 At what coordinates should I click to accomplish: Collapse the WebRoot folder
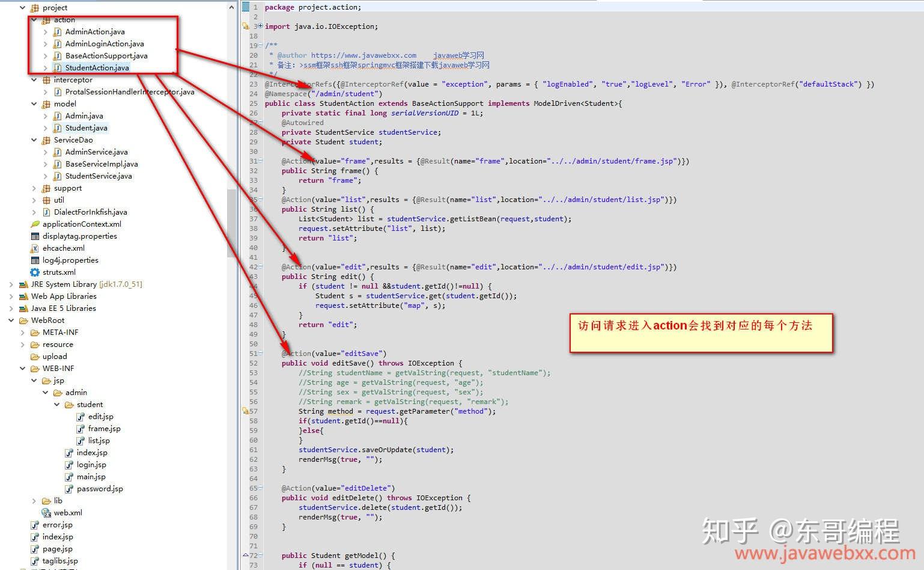[11, 320]
